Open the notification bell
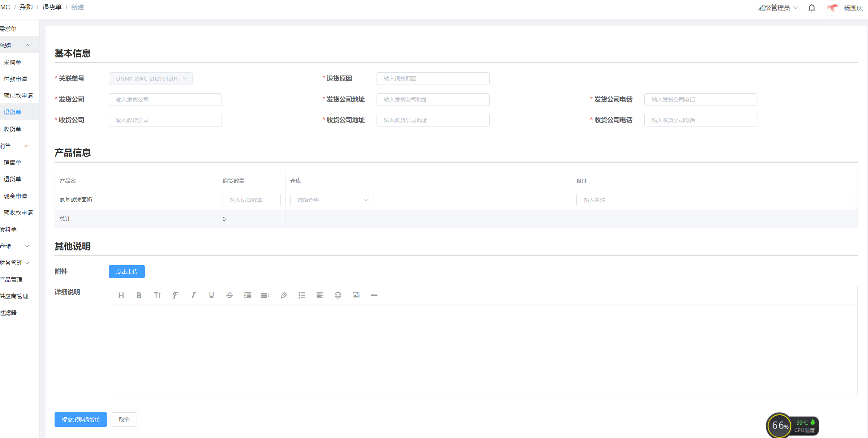Viewport: 868px width, 438px height. 812,8
